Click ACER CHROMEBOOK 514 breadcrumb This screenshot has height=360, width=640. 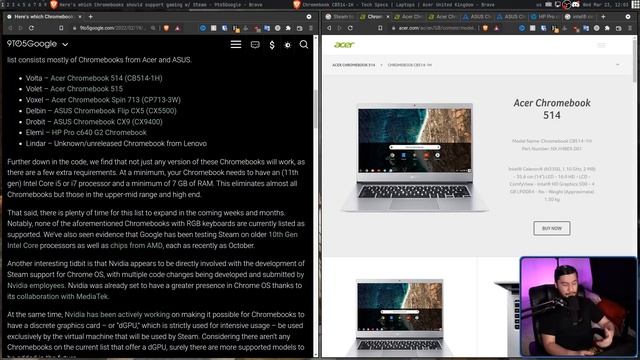pos(353,65)
